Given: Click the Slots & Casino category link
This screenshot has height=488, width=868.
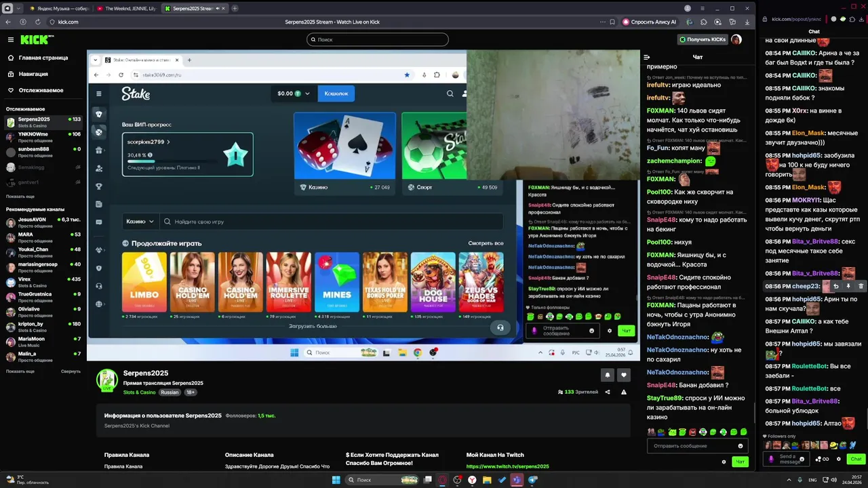Looking at the screenshot, I should tap(139, 392).
